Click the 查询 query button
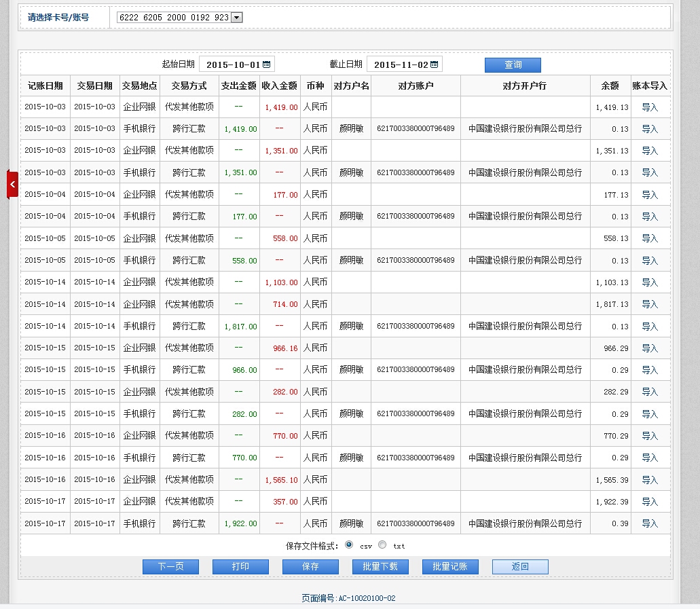Viewport: 700px width, 609px height. click(513, 64)
